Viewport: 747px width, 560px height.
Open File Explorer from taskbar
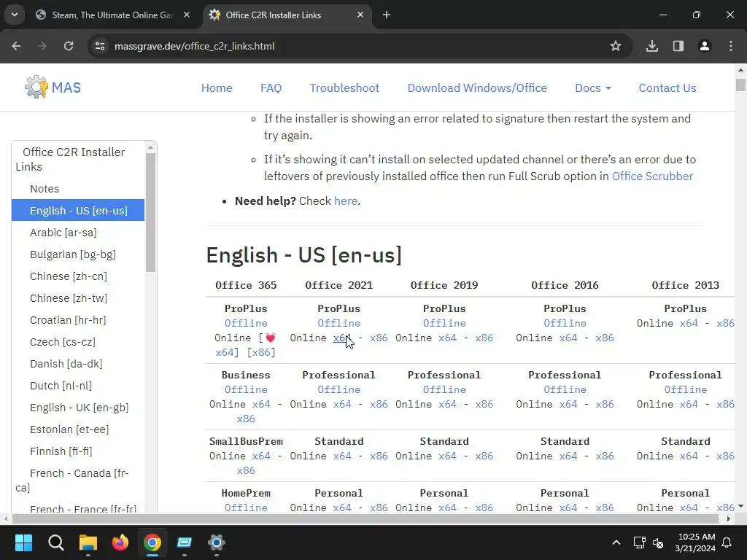[x=88, y=542]
